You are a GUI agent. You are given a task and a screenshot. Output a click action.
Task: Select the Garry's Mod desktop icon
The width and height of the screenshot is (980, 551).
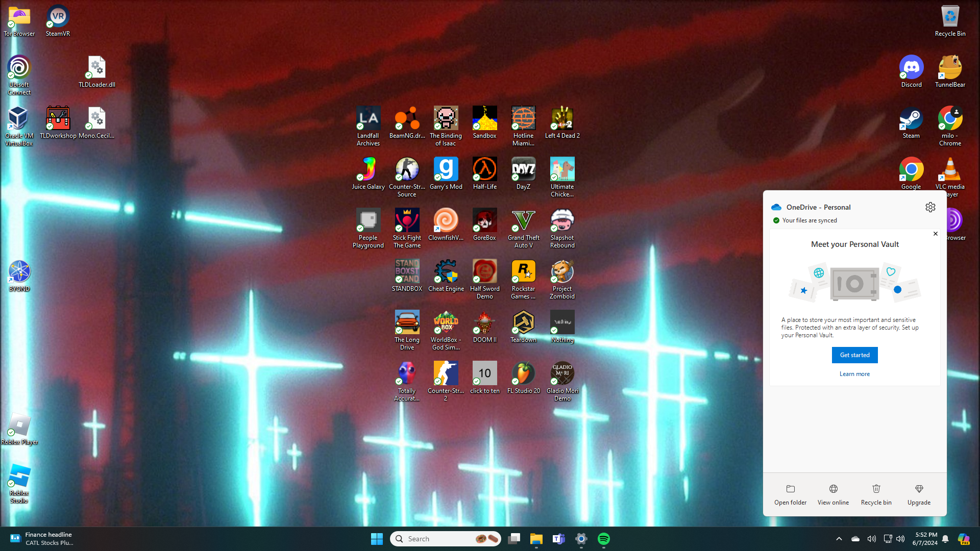click(446, 170)
